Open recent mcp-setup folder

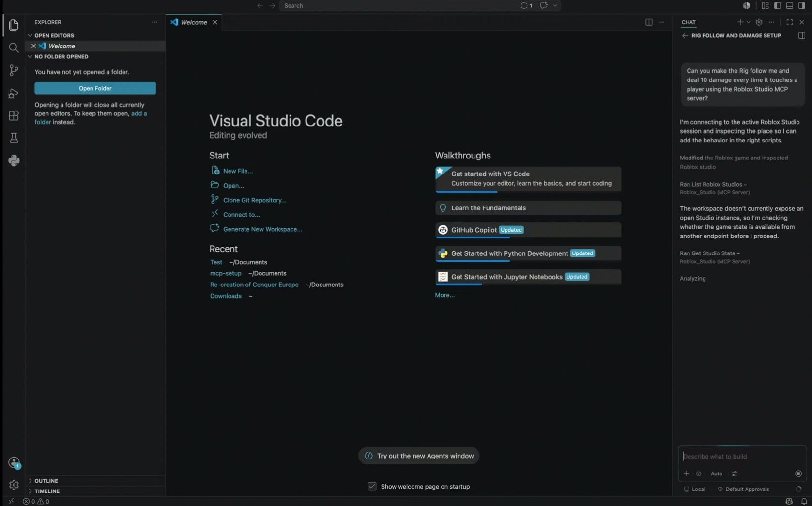click(226, 273)
